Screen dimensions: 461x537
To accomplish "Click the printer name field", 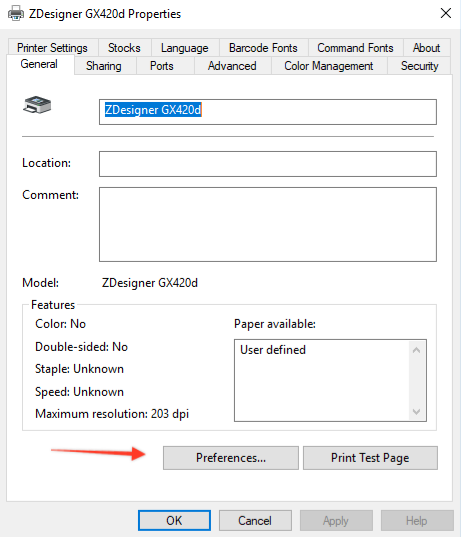I will [x=268, y=112].
